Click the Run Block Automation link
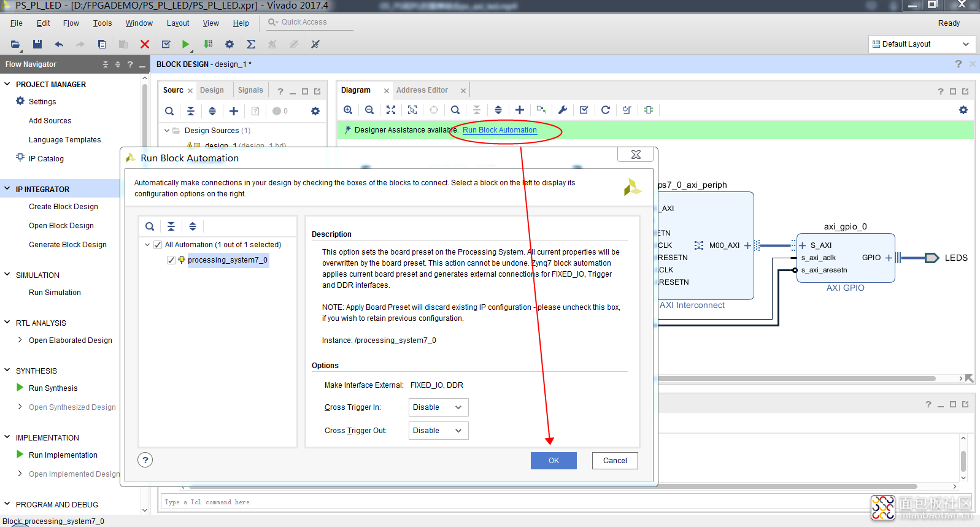This screenshot has width=980, height=527. pyautogui.click(x=500, y=130)
